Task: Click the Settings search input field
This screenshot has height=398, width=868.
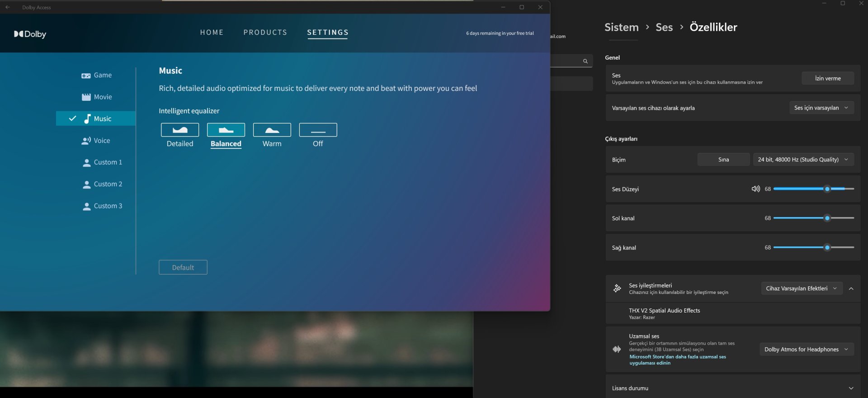Action: (571, 61)
